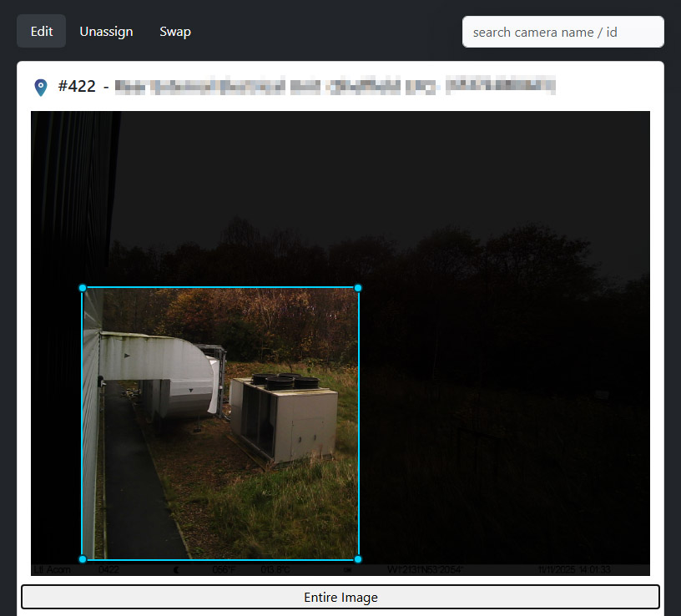Screen dimensions: 681x616
Task: Select the Edit tab
Action: click(x=42, y=32)
